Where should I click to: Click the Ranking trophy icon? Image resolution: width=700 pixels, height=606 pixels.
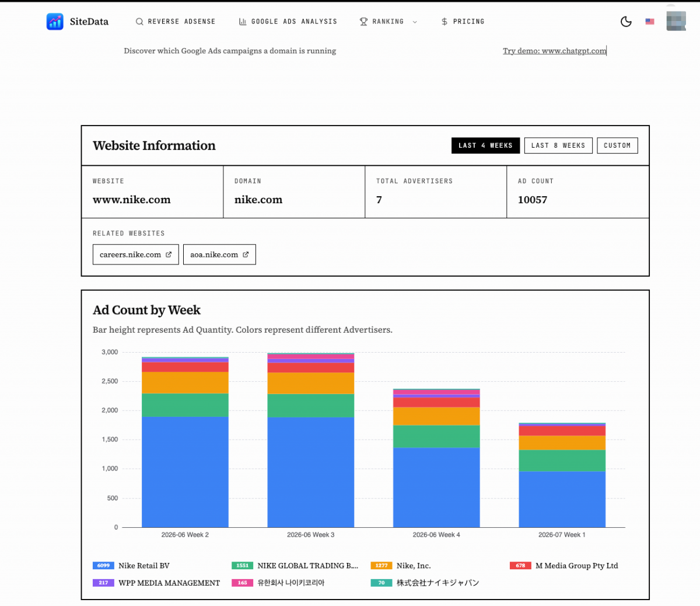point(363,22)
